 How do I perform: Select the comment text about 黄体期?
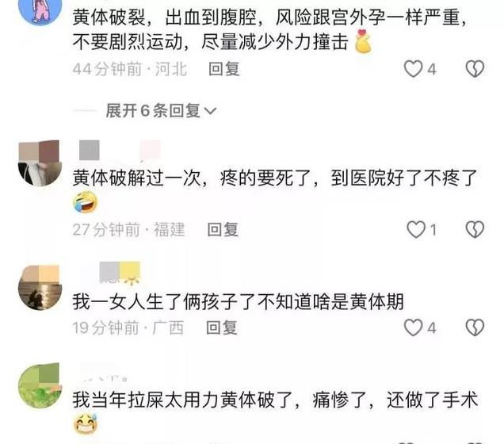238,301
